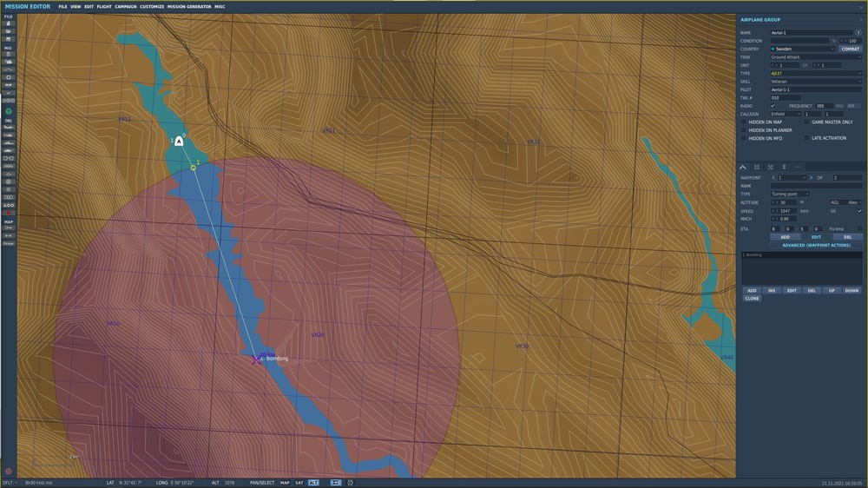Click the NAME field showing Aerial-1
The image size is (868, 488).
(812, 33)
